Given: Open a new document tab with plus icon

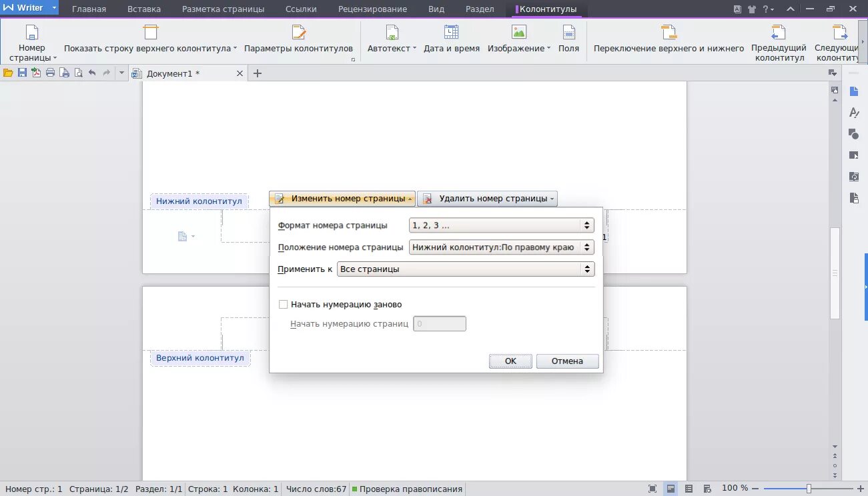Looking at the screenshot, I should (258, 73).
